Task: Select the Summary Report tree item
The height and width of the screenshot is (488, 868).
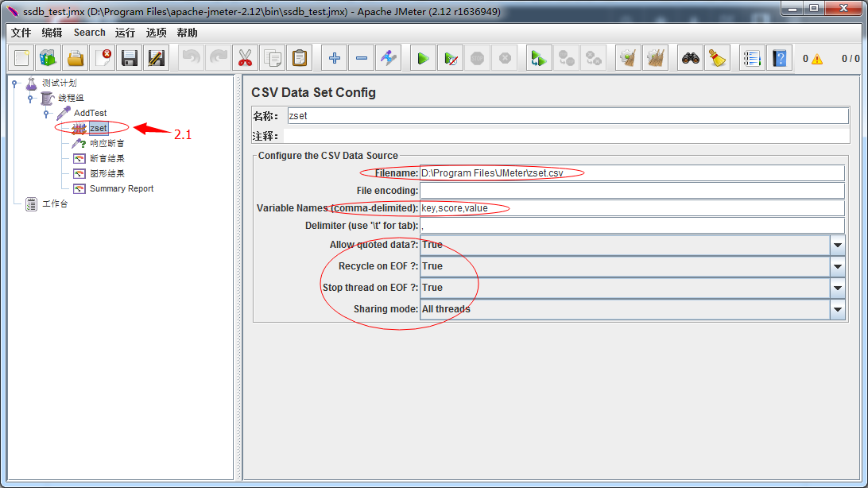Action: [122, 188]
